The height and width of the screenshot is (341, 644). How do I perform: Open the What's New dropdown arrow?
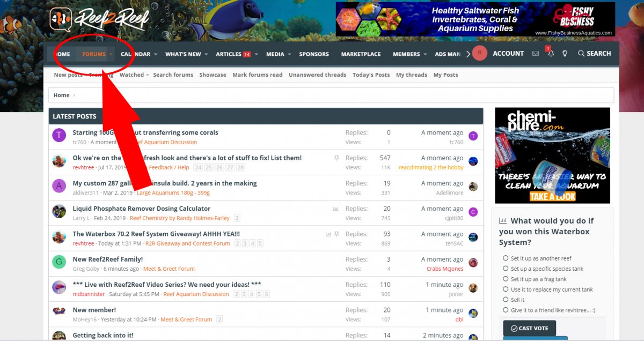pos(207,54)
